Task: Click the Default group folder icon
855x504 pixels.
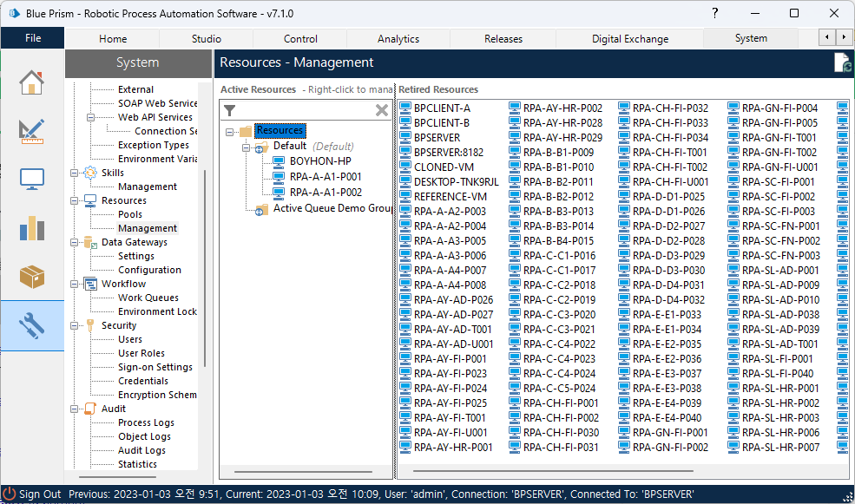Action: [262, 147]
